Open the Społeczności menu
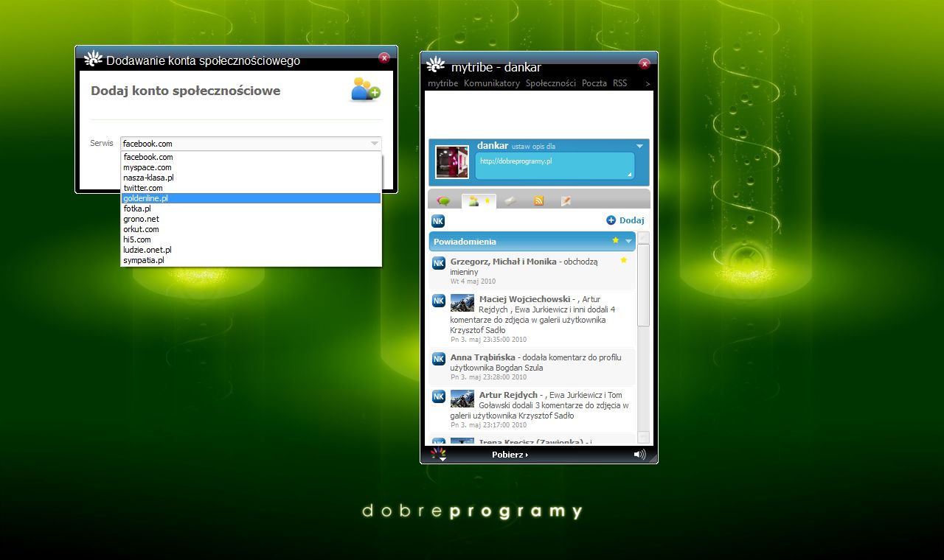Viewport: 944px width, 560px height. tap(551, 83)
